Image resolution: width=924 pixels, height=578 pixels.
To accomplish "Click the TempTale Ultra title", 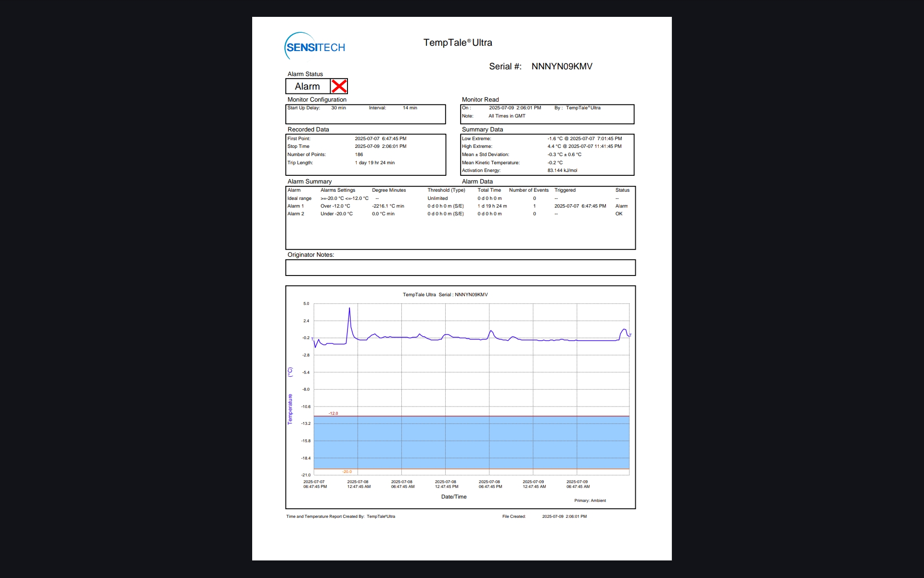I will 457,42.
